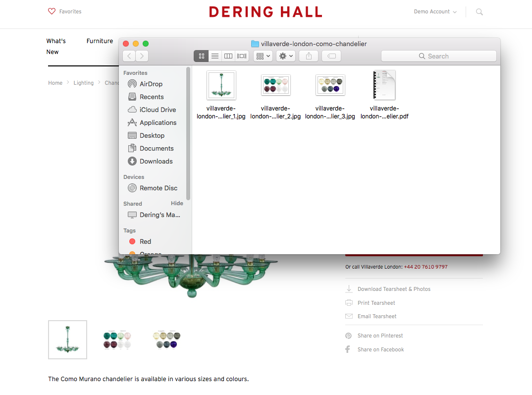Click the Pinterest icon
The height and width of the screenshot is (395, 532).
tap(348, 336)
